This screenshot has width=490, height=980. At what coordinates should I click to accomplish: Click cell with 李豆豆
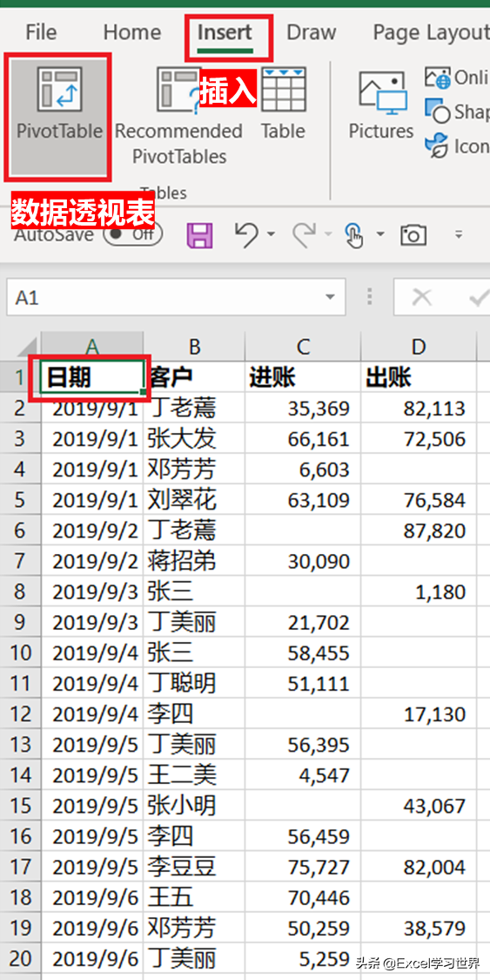pyautogui.click(x=194, y=868)
